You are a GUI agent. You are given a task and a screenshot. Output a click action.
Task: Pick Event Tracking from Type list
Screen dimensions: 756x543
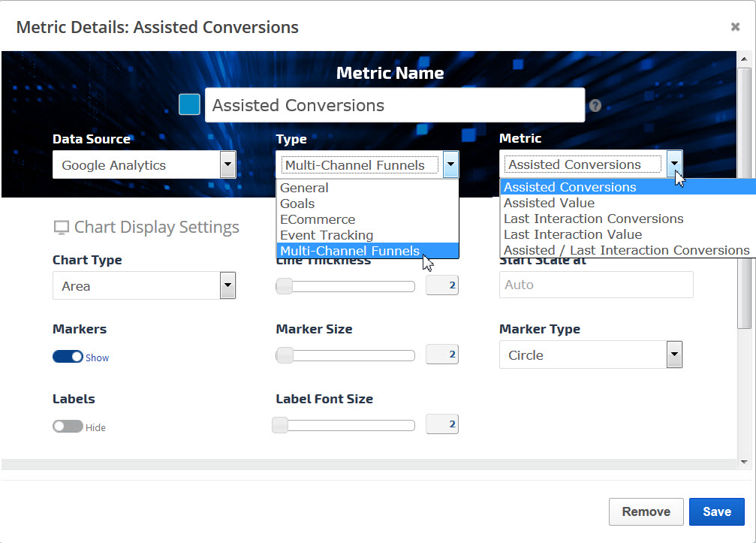coord(327,235)
